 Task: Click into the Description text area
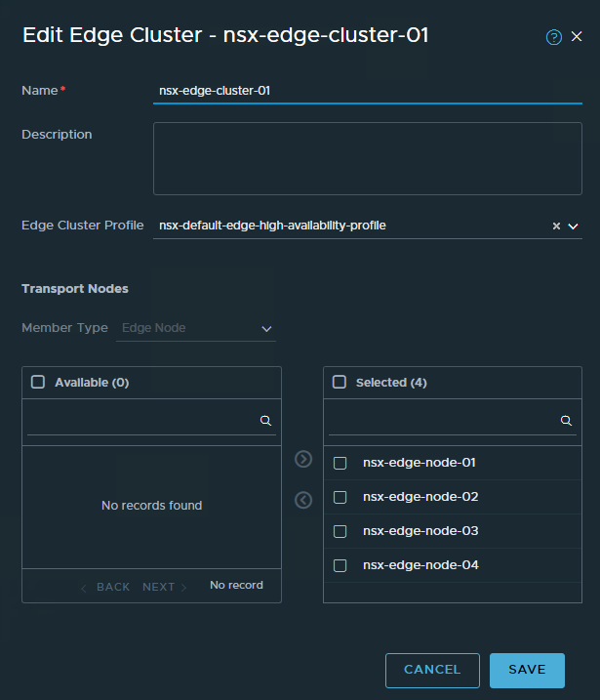coord(368,158)
